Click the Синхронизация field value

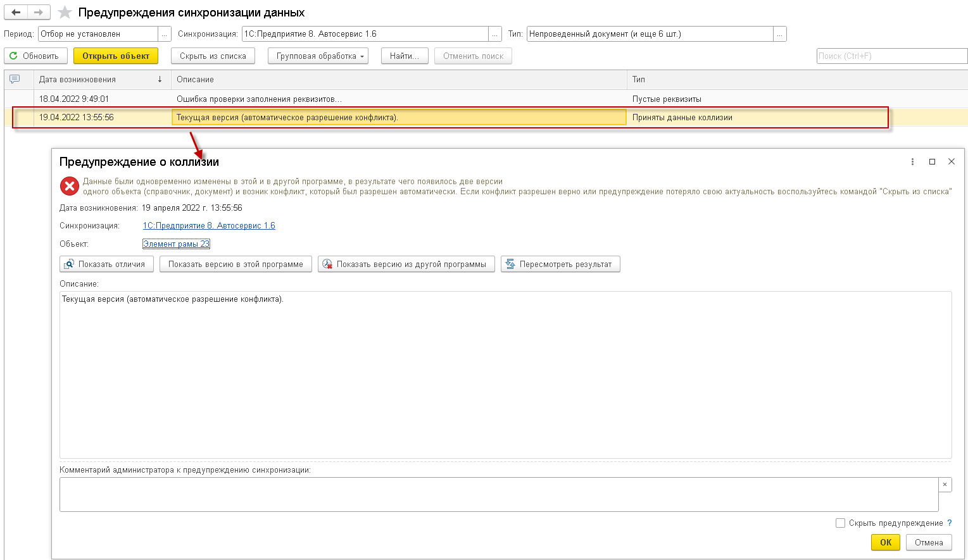(x=365, y=34)
